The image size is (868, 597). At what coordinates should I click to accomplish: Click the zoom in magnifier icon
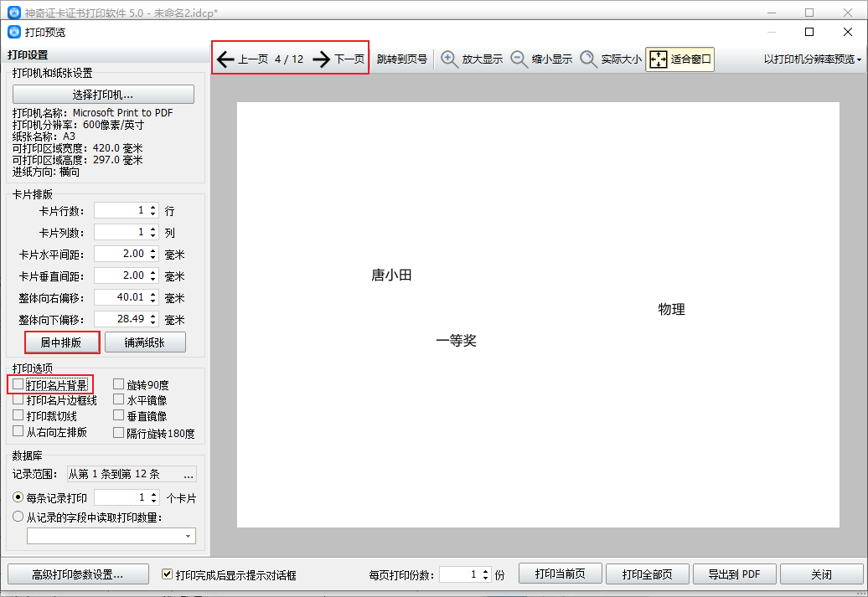pyautogui.click(x=449, y=59)
